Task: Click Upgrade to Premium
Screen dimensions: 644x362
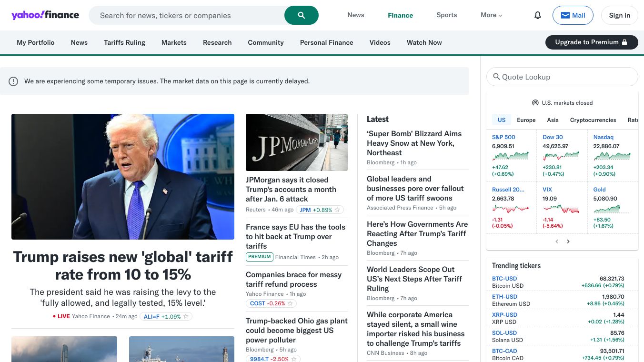Action: (592, 42)
